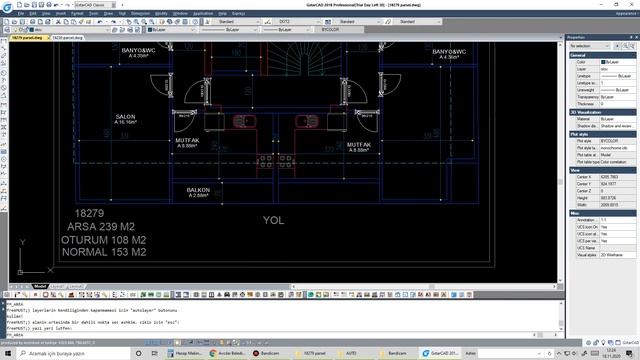Click the BYCOLOR plot style box
The height and width of the screenshot is (360, 640).
(340, 30)
